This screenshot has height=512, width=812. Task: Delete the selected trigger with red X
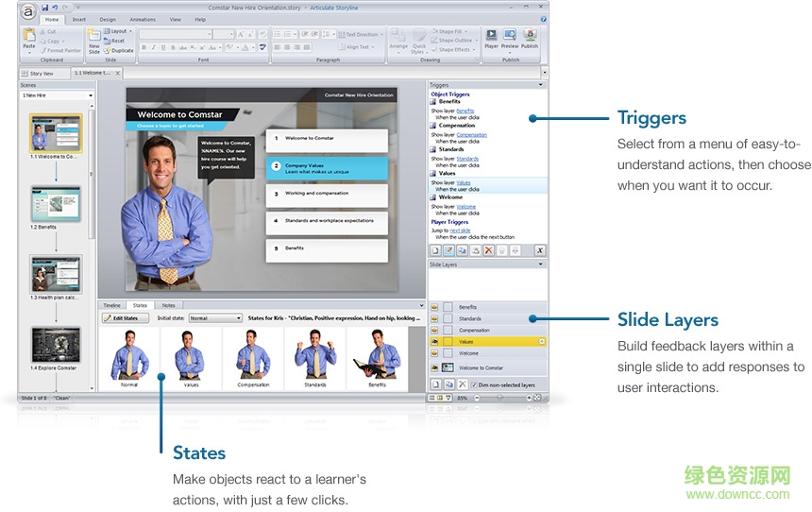488,250
